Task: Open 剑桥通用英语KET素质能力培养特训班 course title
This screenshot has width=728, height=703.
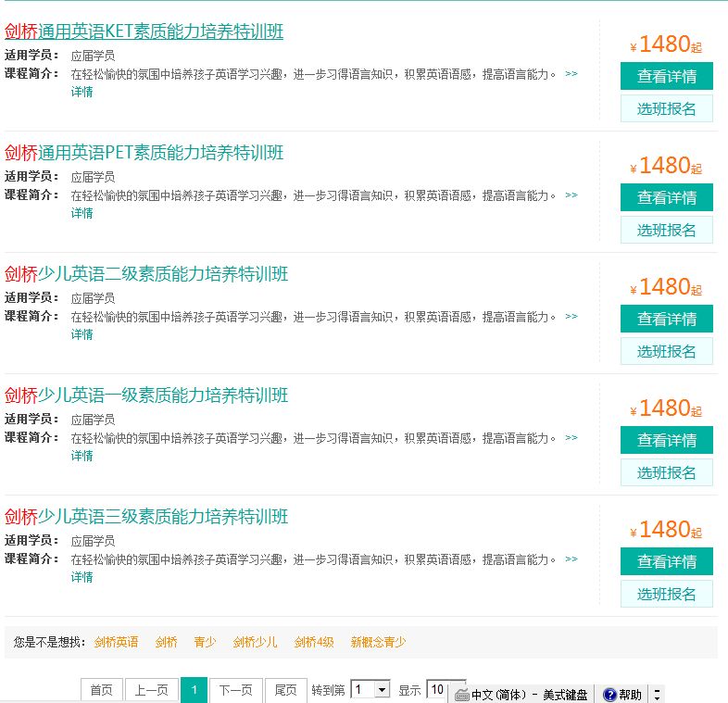Action: [x=144, y=31]
